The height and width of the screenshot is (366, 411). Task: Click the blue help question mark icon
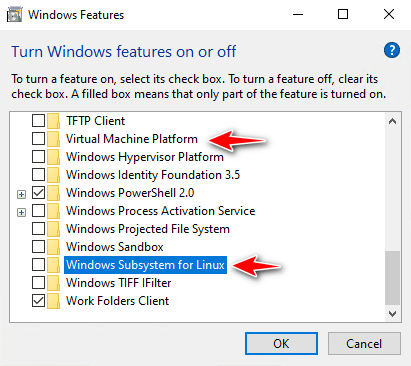(x=392, y=50)
